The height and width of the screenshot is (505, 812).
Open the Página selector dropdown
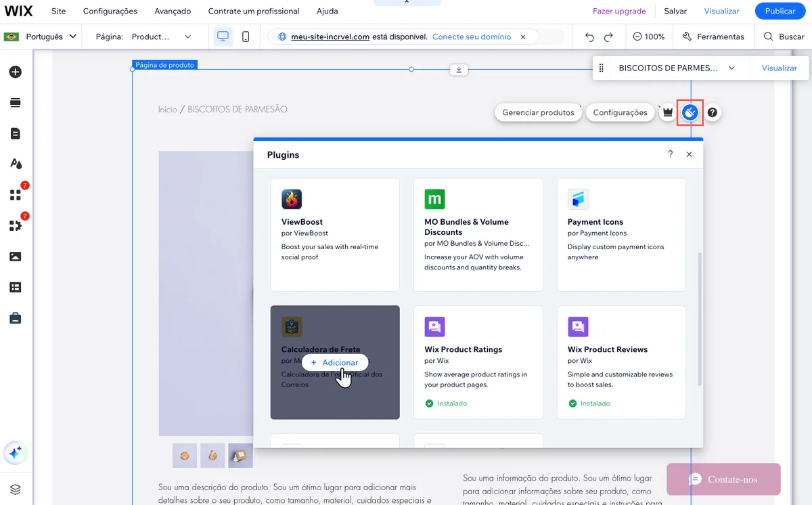click(x=143, y=37)
